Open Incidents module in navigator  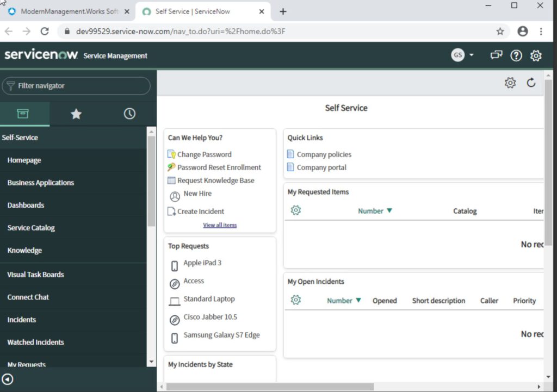coord(22,320)
